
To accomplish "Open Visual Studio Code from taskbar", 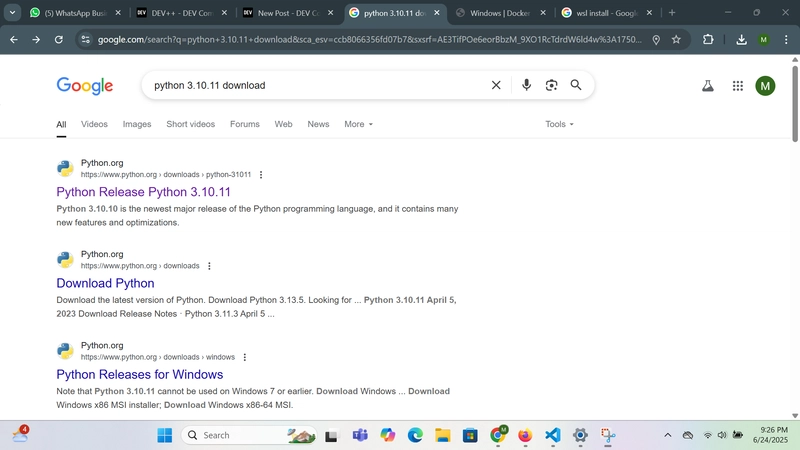I will pyautogui.click(x=553, y=435).
